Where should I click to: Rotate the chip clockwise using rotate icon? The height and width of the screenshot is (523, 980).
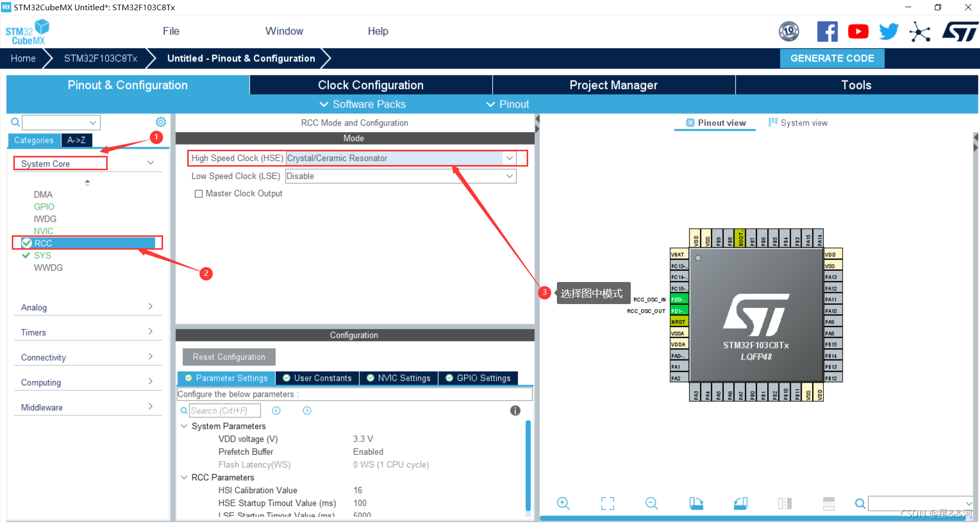pyautogui.click(x=696, y=503)
